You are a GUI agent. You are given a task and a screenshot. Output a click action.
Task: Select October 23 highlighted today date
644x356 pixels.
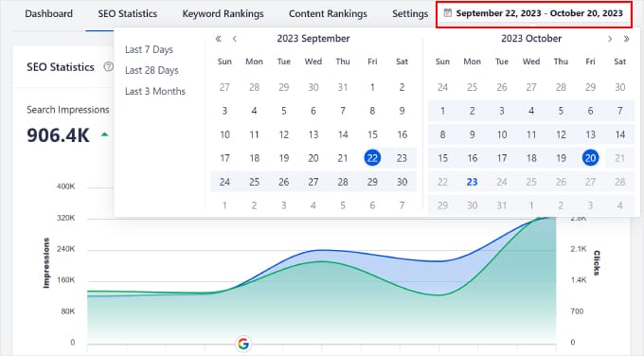tap(472, 182)
